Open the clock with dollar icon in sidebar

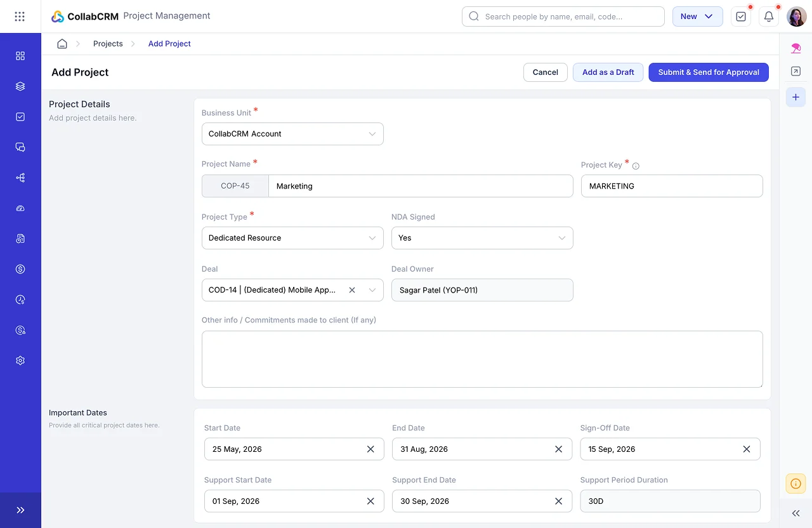point(20,300)
